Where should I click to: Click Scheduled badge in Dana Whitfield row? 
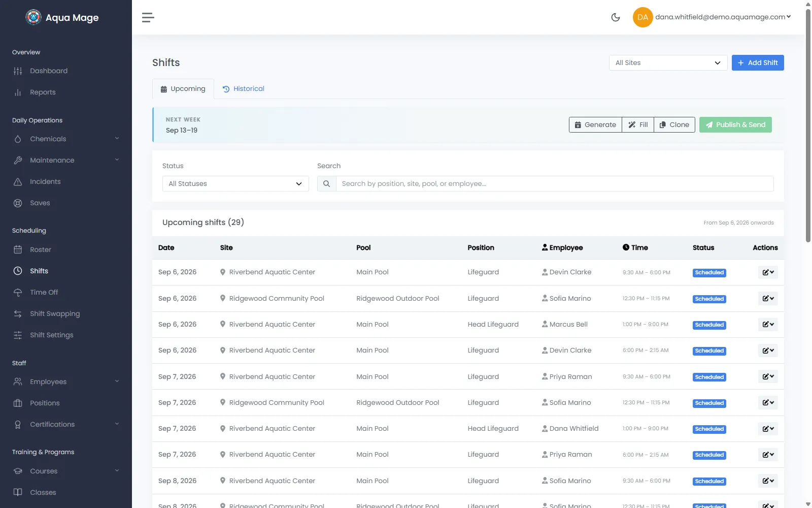709,429
